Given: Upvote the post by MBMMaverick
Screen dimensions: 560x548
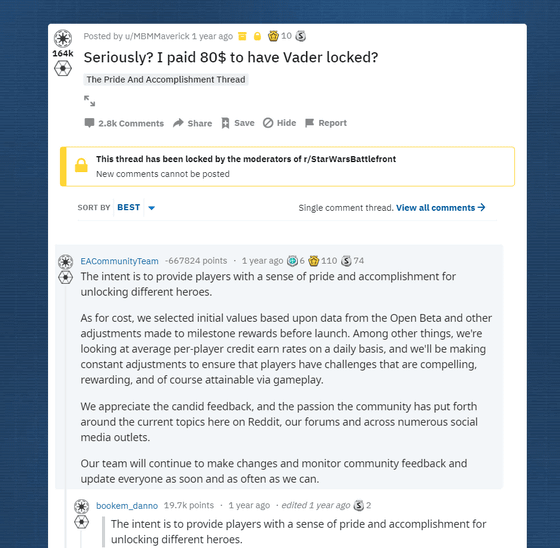Looking at the screenshot, I should click(63, 38).
